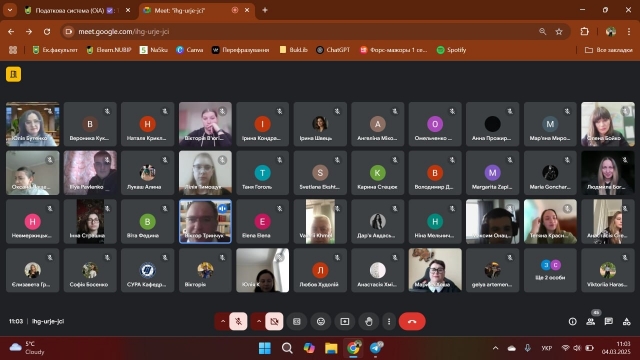This screenshot has height=360, width=640.
Task: Open the BukLib bookmark folder
Action: (293, 50)
